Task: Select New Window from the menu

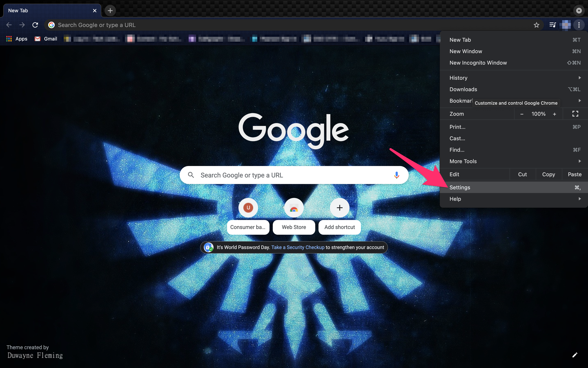Action: (x=514, y=51)
